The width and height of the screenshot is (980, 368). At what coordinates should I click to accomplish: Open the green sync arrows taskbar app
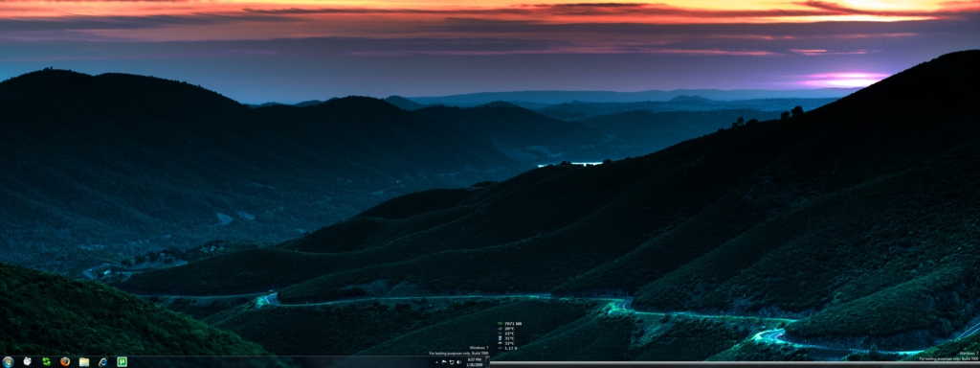click(x=46, y=361)
